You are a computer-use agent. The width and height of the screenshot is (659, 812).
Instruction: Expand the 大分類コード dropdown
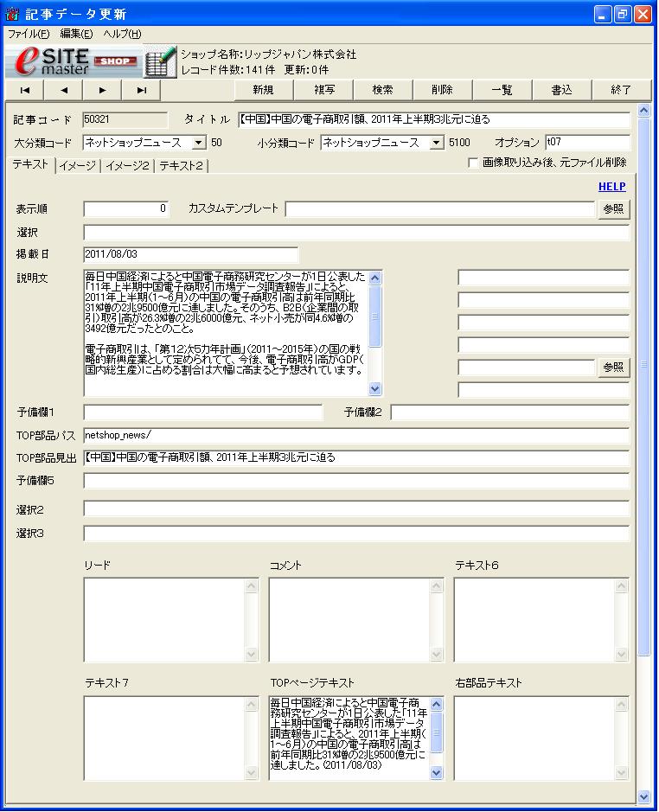(199, 143)
